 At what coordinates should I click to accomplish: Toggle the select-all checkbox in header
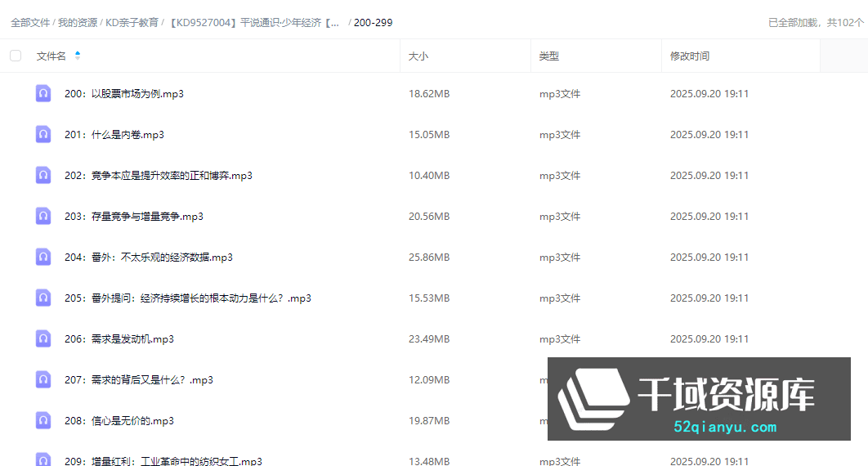(16, 56)
